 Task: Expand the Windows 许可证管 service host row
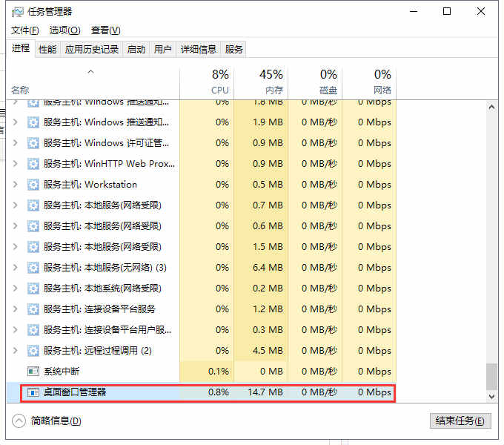(15, 142)
